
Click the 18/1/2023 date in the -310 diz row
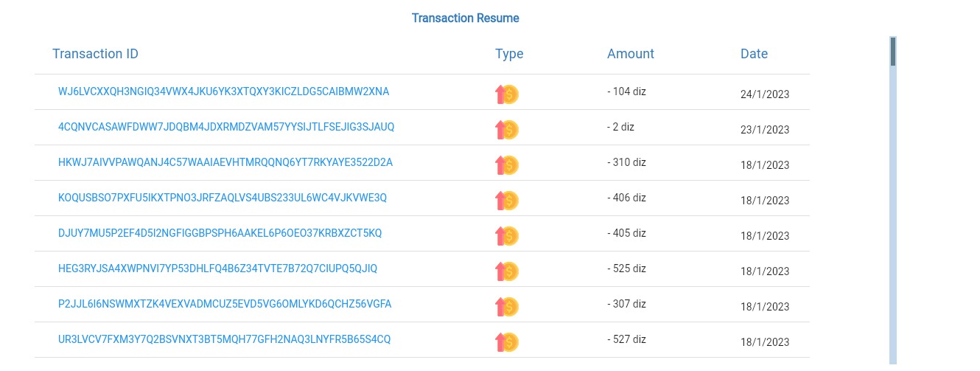(x=765, y=165)
